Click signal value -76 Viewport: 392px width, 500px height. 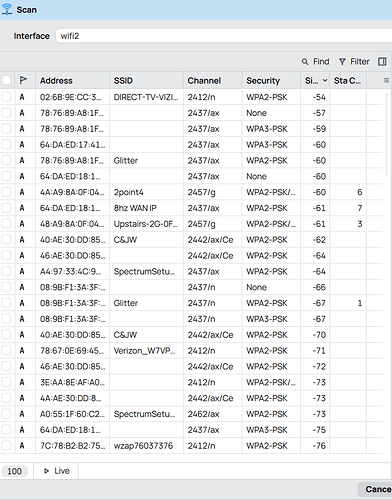coord(319,446)
